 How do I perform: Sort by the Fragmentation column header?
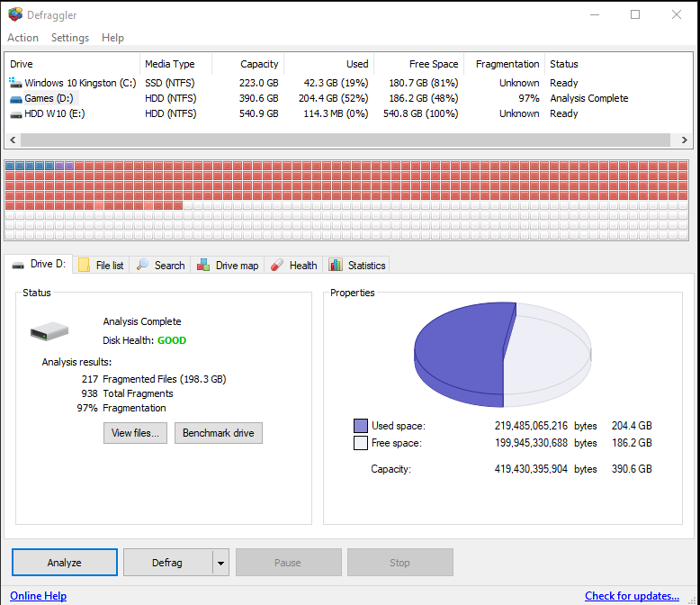pos(505,64)
